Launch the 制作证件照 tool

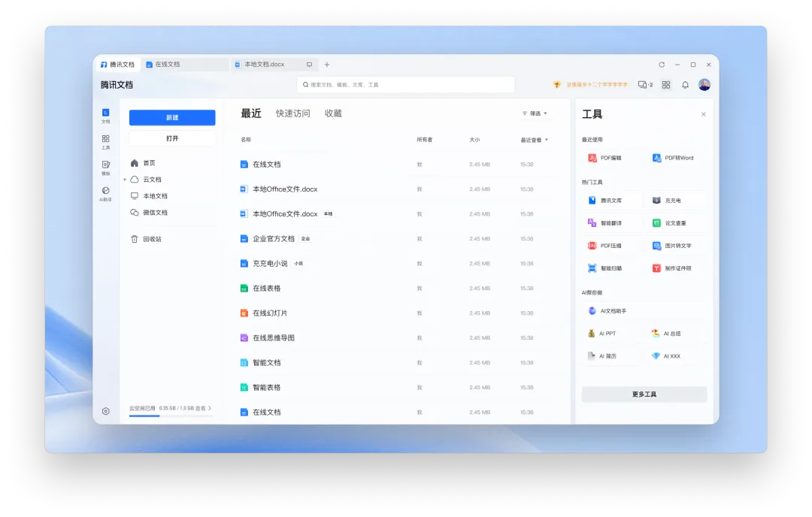tap(677, 268)
